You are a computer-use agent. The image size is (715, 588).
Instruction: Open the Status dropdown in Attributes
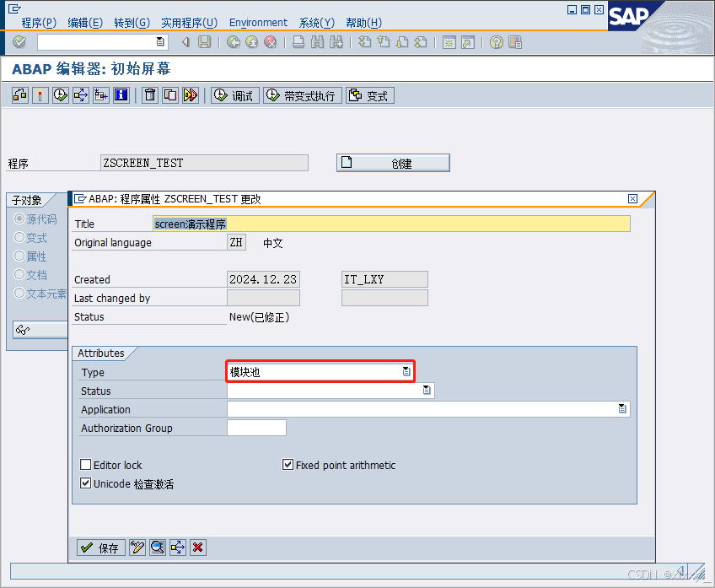point(427,390)
